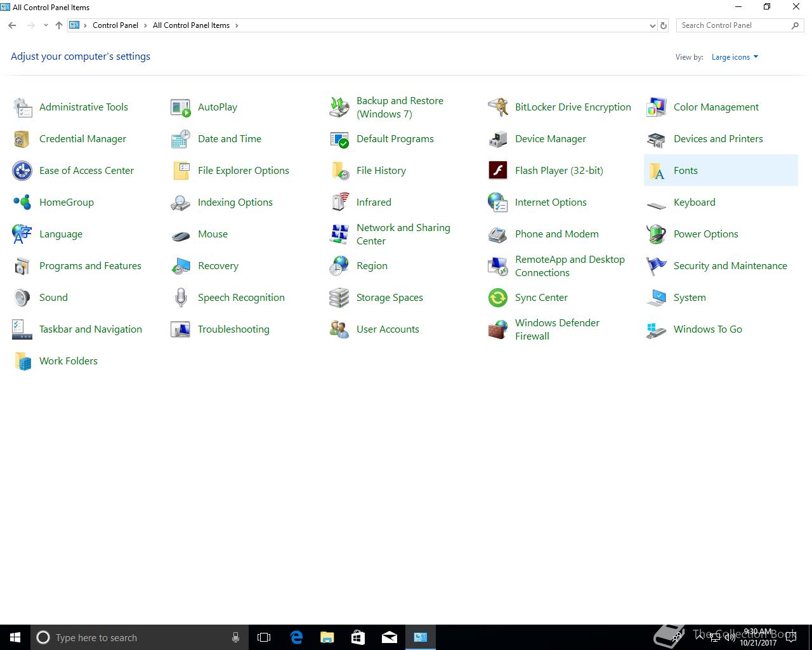812x650 pixels.
Task: Expand chevron after All Control Panel Items
Action: click(237, 25)
